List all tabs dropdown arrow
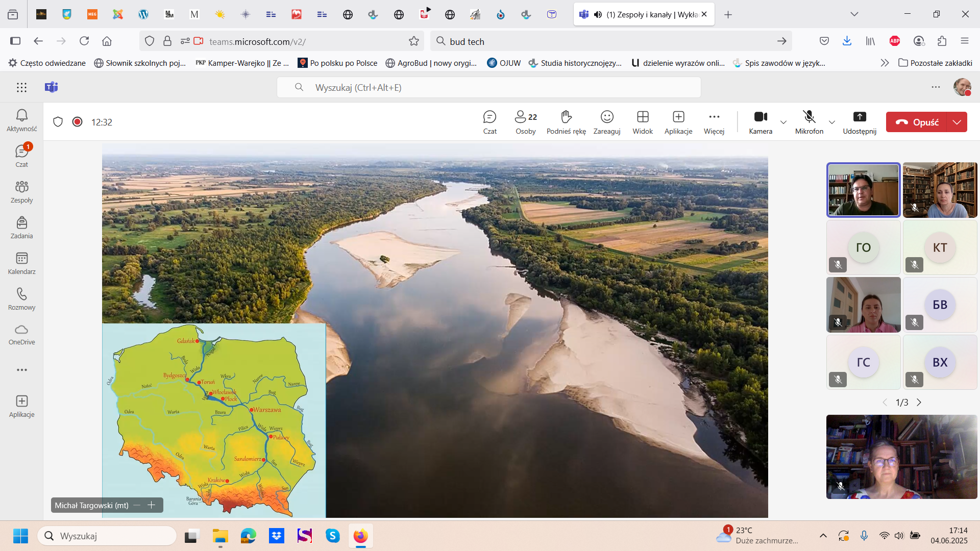The width and height of the screenshot is (980, 551). [x=854, y=14]
